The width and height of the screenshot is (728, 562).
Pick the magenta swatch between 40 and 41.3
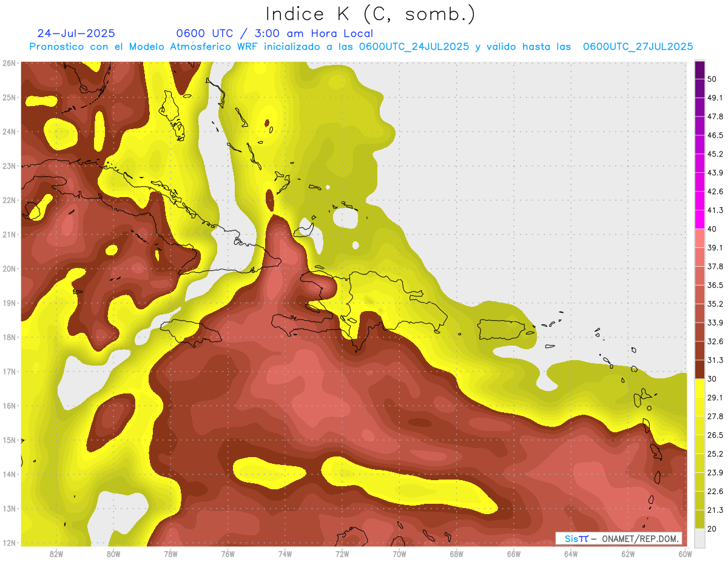[x=699, y=219]
